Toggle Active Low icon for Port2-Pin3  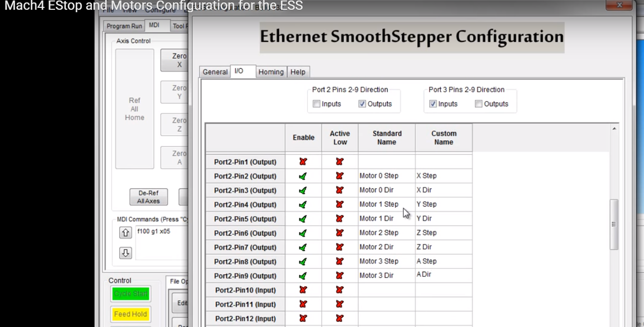point(340,190)
